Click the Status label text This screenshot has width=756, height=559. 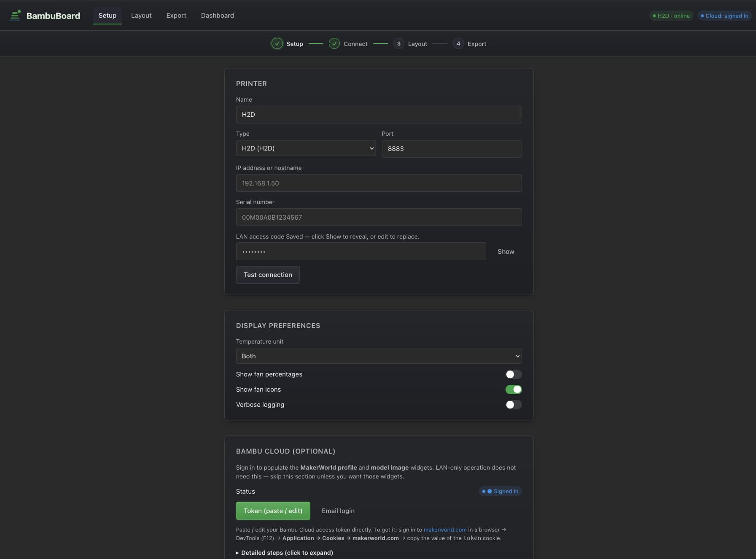(245, 492)
